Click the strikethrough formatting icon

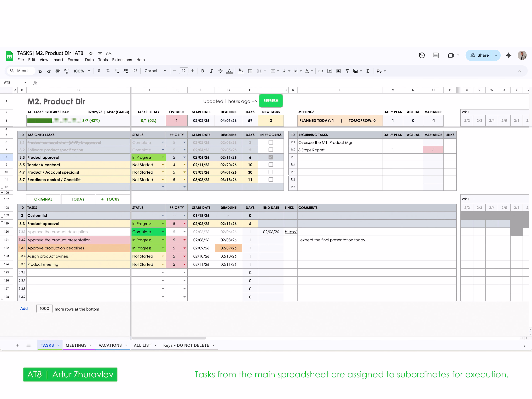point(220,71)
